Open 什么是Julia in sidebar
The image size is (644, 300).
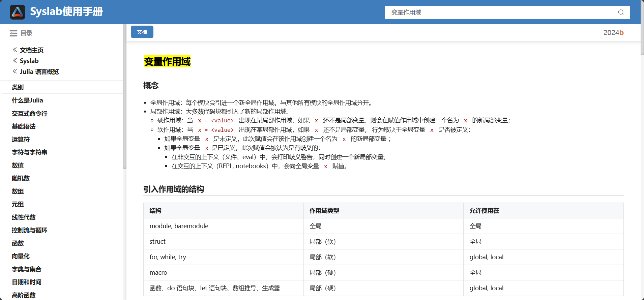pos(27,100)
